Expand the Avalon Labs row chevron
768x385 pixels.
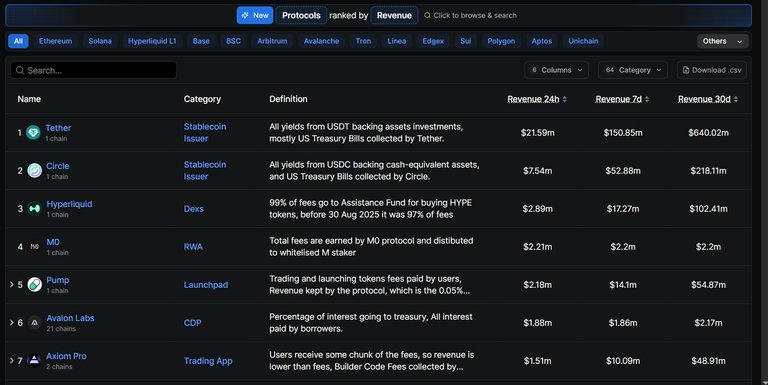pyautogui.click(x=11, y=322)
